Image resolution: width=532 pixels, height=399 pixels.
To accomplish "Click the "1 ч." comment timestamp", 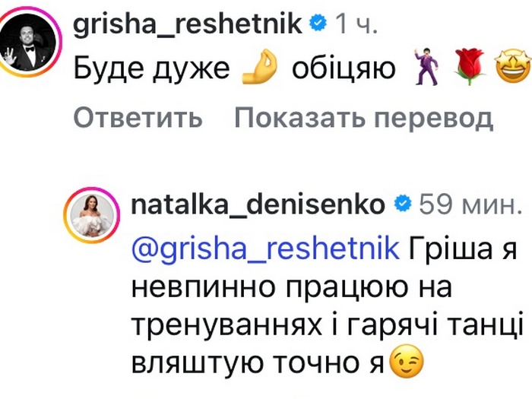I will tap(355, 25).
